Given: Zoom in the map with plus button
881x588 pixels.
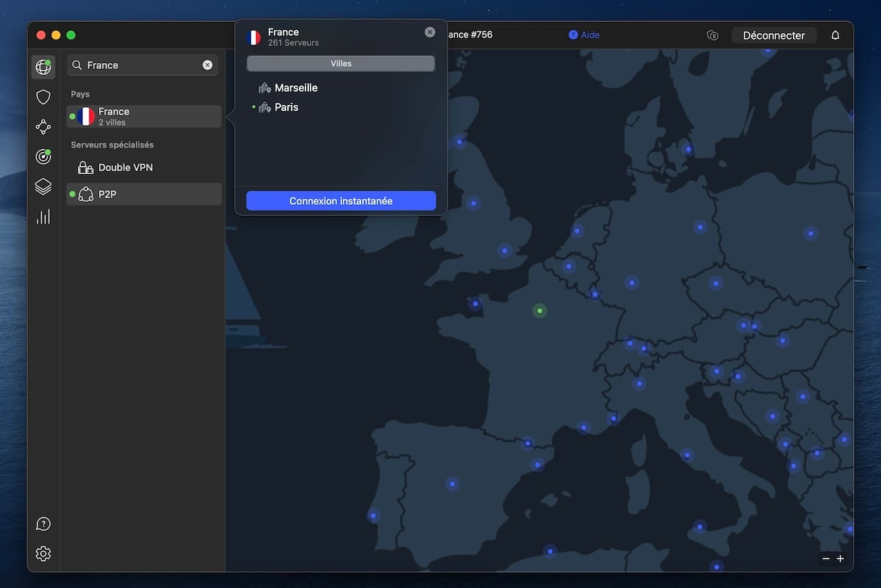Looking at the screenshot, I should point(841,559).
